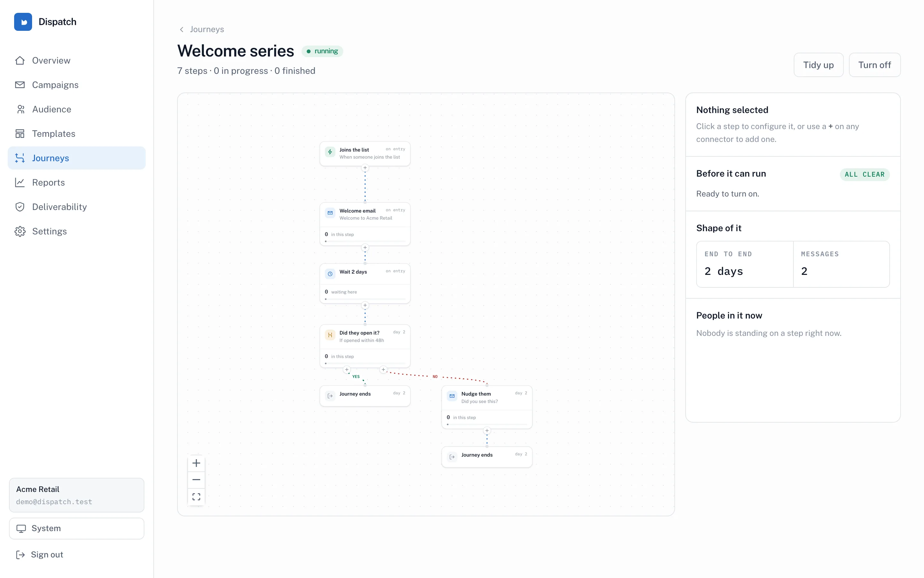This screenshot has height=578, width=924.
Task: Click the clock icon on Wait 2 days
Action: pos(330,274)
